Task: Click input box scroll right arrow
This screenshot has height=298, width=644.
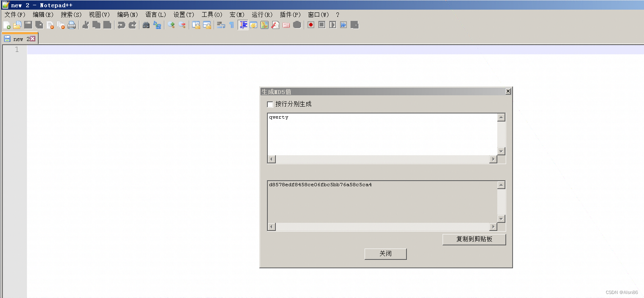Action: coord(493,159)
